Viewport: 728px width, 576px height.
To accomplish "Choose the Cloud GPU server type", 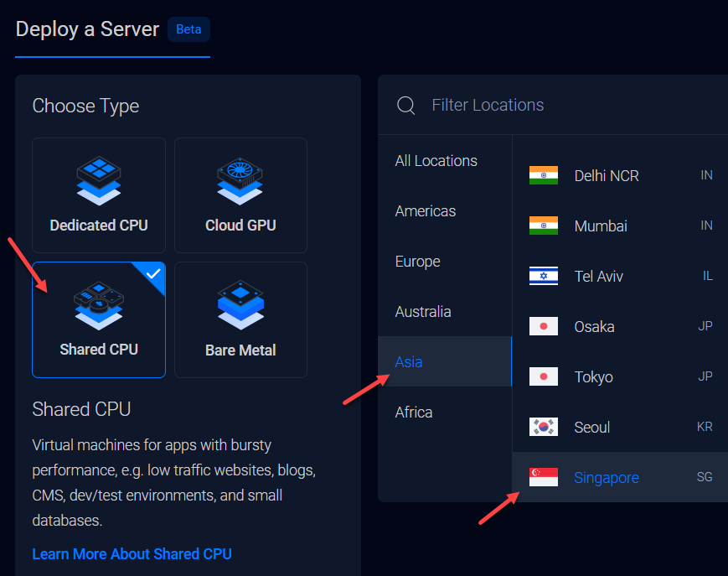I will pyautogui.click(x=240, y=195).
